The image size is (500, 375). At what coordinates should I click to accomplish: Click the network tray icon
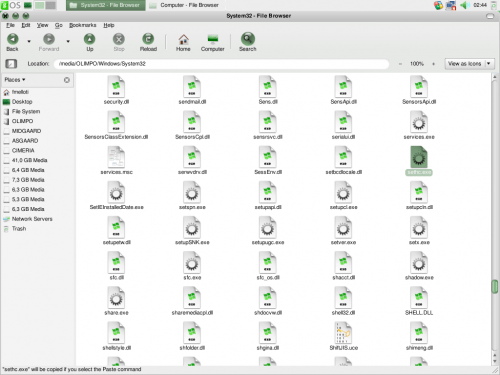pos(451,5)
